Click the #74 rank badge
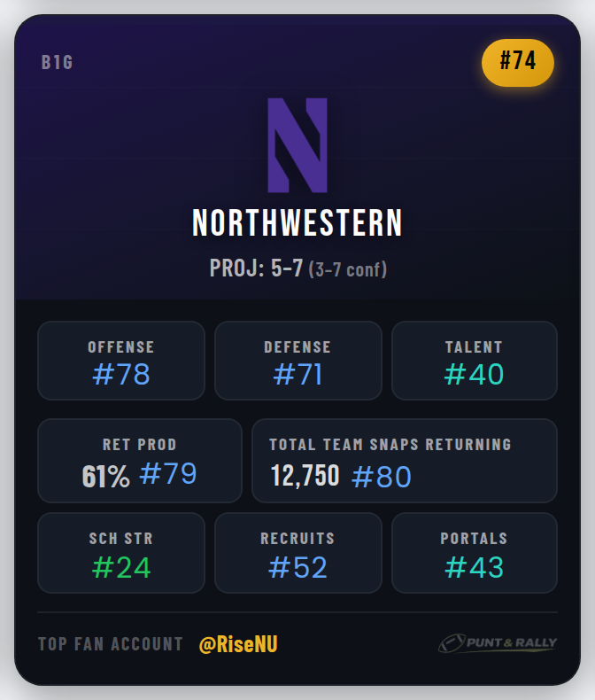The width and height of the screenshot is (595, 700). [x=518, y=63]
